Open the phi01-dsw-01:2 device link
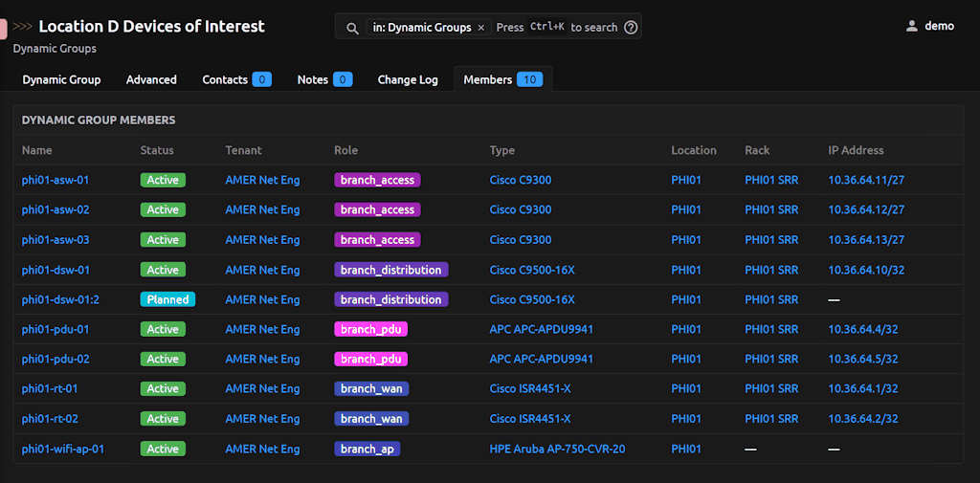 tap(60, 299)
